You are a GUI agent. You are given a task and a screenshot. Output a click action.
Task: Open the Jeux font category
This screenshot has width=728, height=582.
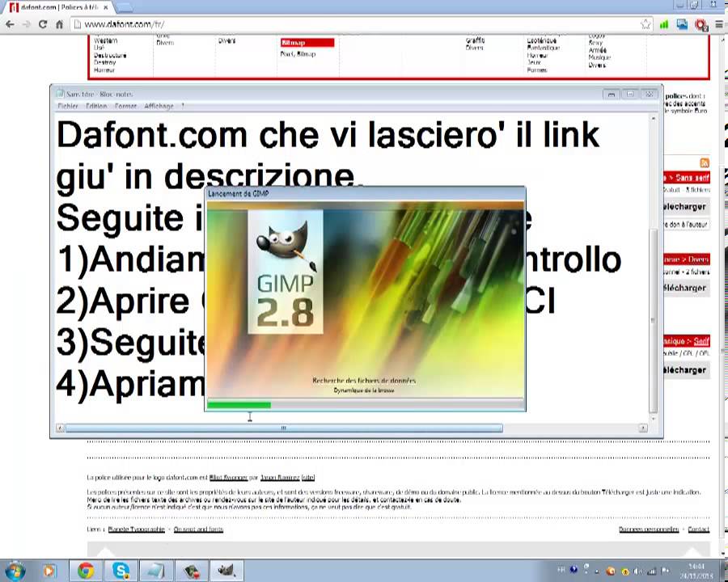point(534,62)
